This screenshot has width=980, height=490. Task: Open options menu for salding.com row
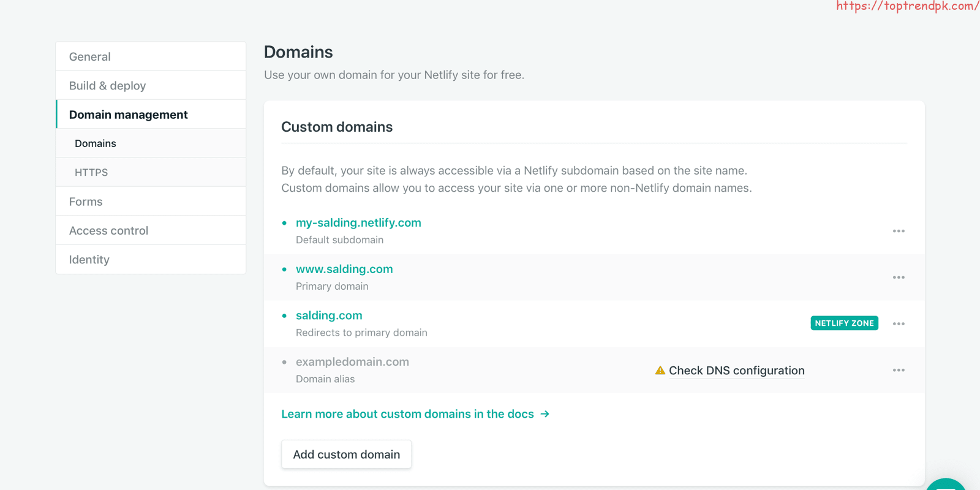point(899,323)
